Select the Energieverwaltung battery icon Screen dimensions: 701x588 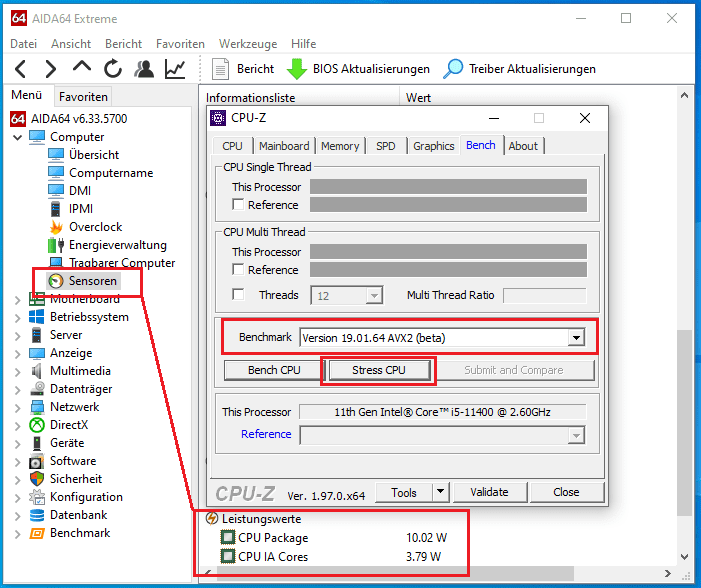tap(56, 245)
